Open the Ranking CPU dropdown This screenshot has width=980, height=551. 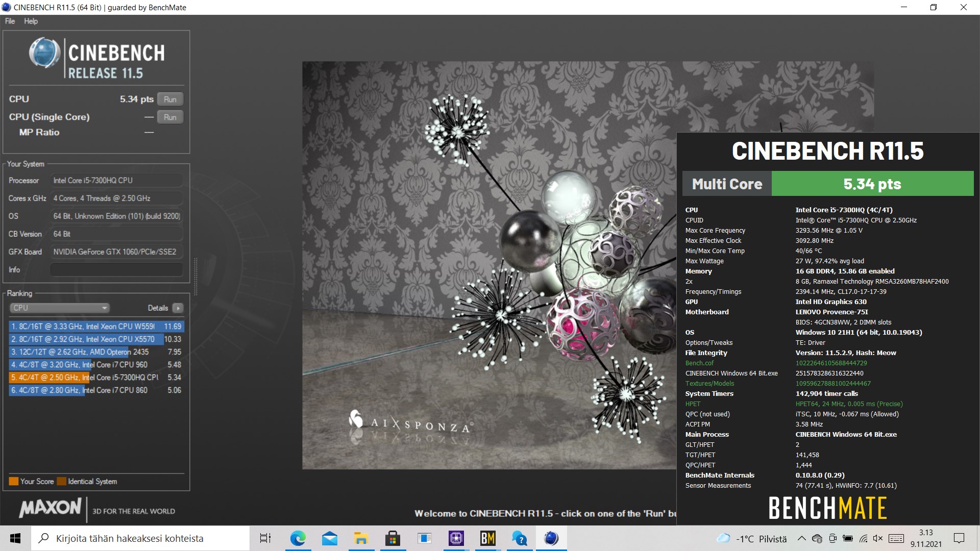click(x=59, y=308)
